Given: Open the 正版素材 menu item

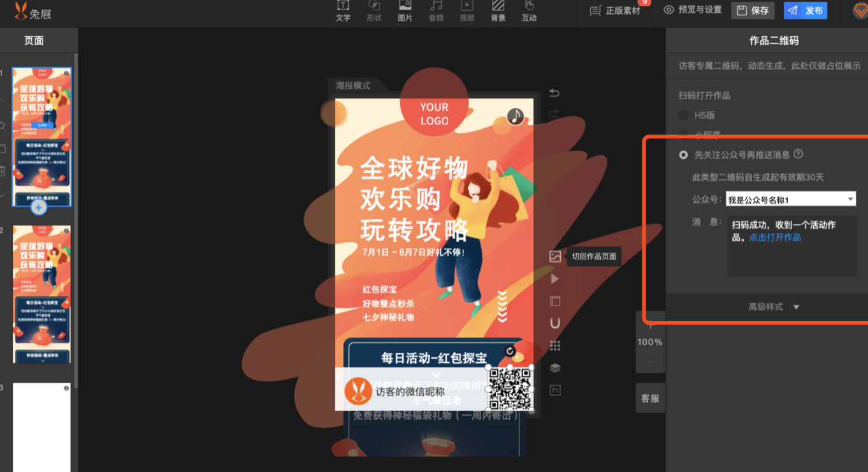Looking at the screenshot, I should tap(616, 11).
